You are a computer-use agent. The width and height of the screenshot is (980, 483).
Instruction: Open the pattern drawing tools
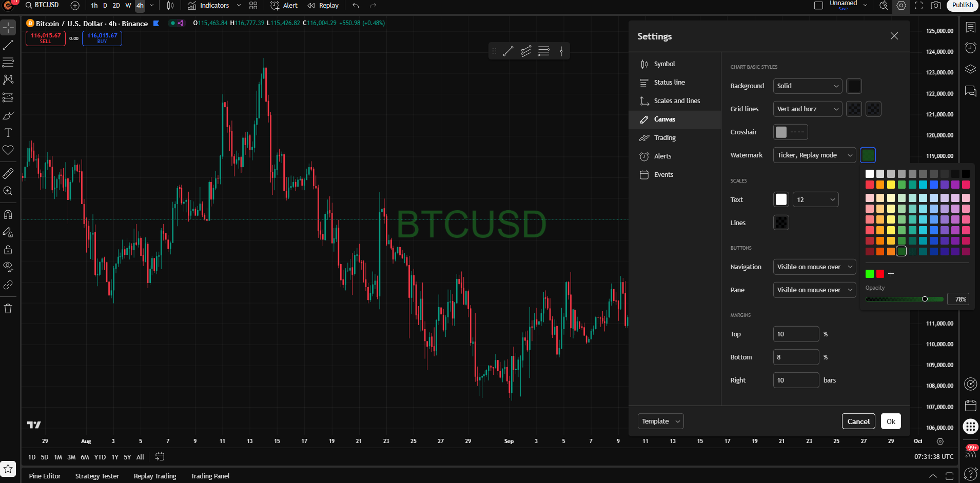[x=8, y=79]
